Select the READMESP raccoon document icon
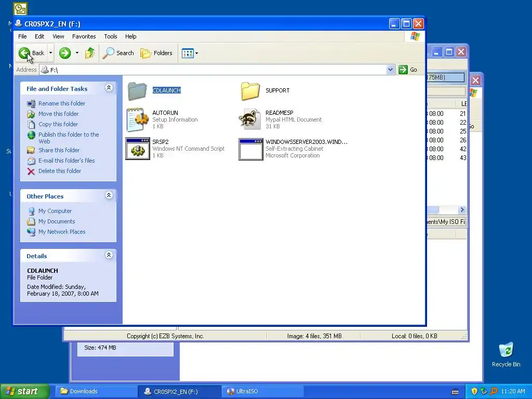 (x=250, y=119)
